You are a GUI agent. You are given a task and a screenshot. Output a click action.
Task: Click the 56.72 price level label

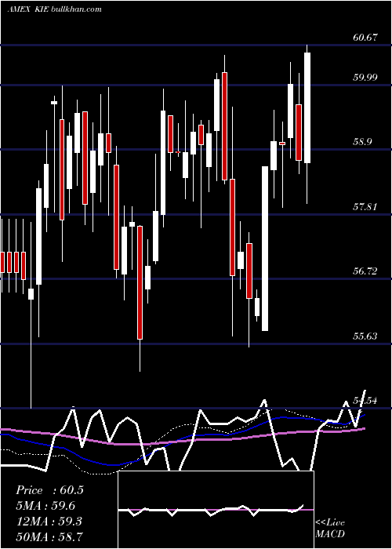tap(365, 271)
